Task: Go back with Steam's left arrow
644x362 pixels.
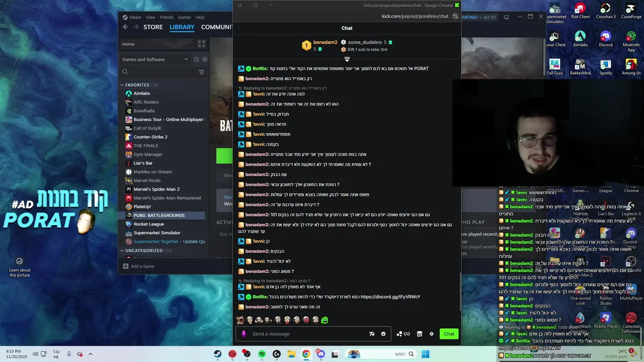Action: click(x=125, y=27)
